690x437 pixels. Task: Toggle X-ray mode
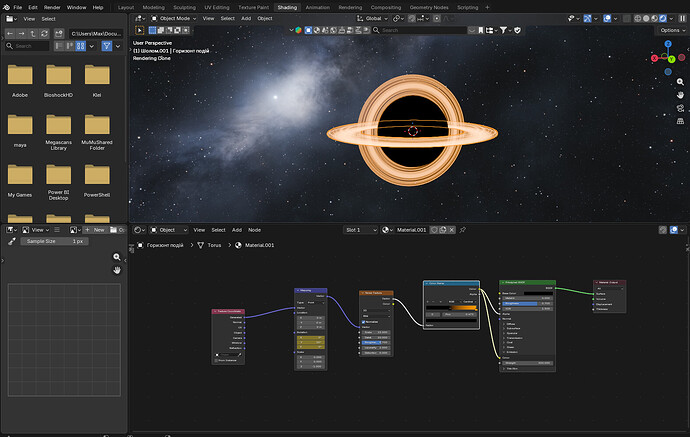627,18
